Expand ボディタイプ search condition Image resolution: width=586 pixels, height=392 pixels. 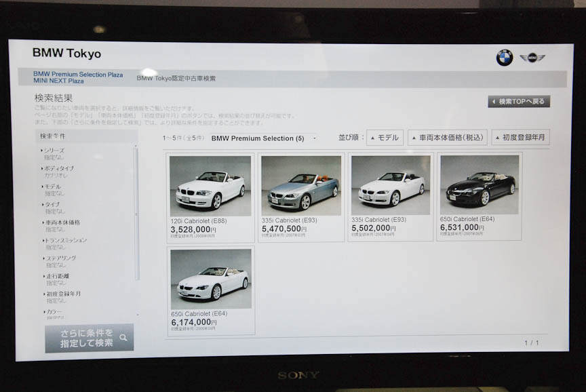pos(57,169)
